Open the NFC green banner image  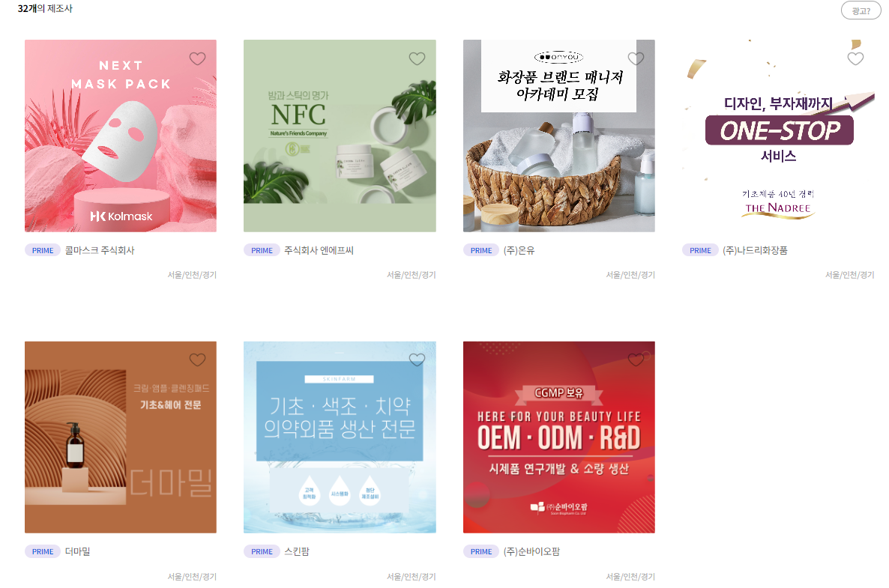[x=340, y=136]
